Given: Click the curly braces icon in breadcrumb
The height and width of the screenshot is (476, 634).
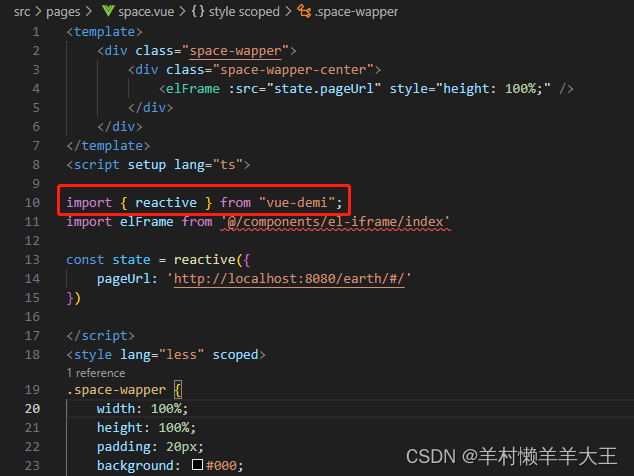Looking at the screenshot, I should click(198, 11).
